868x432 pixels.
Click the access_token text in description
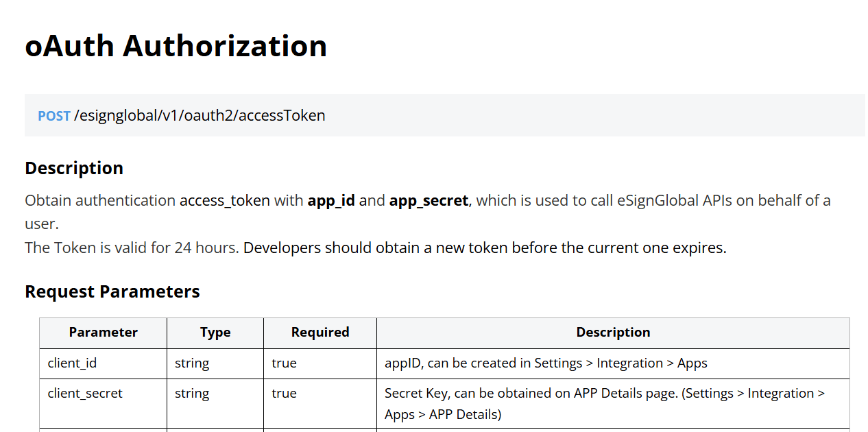click(x=224, y=201)
